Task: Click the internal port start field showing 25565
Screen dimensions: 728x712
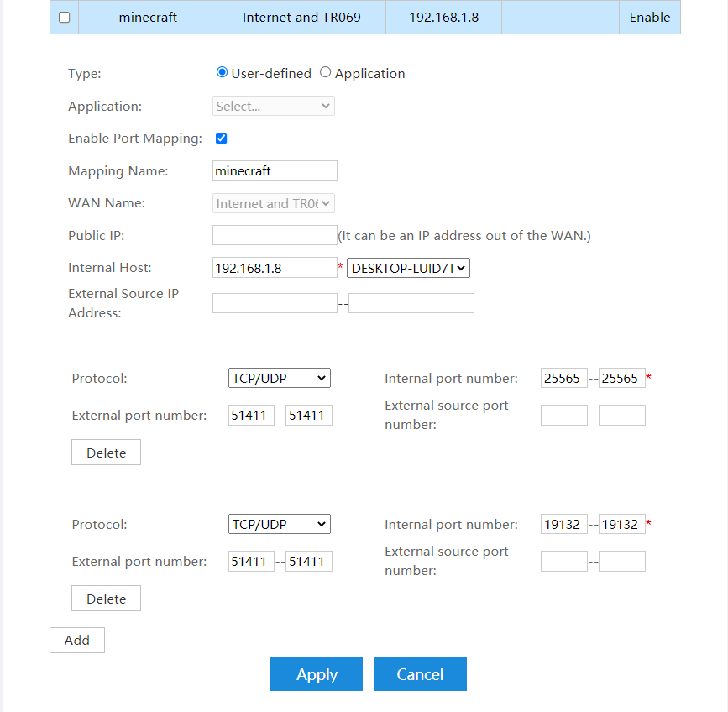Action: (563, 379)
